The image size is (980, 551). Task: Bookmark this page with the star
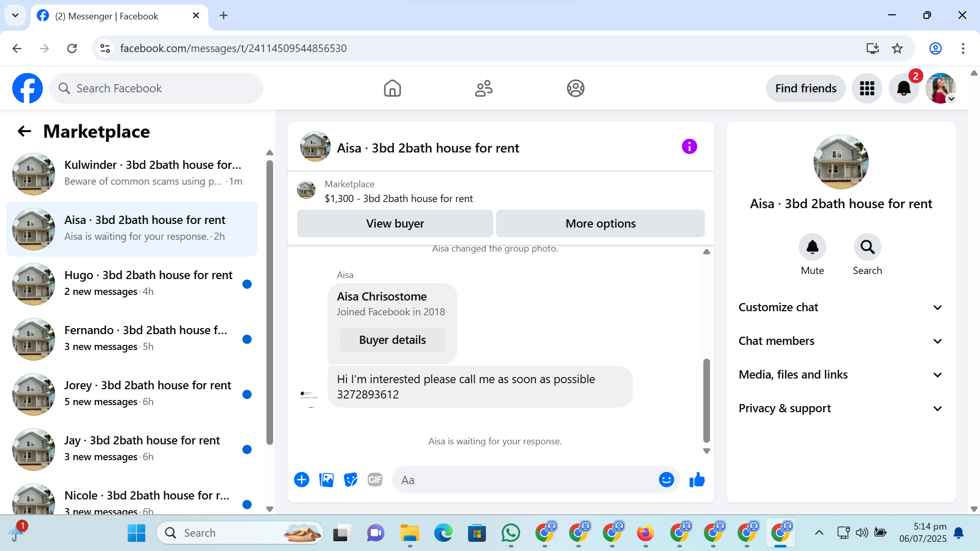coord(897,48)
